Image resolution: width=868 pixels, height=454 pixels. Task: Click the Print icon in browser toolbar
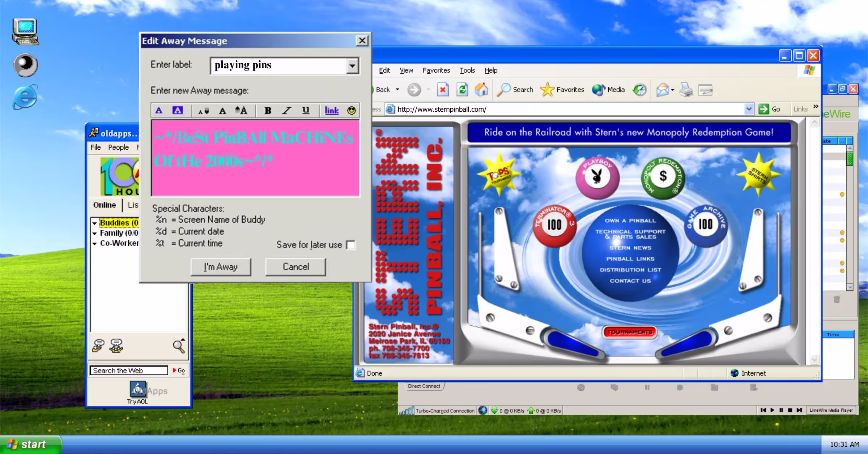click(686, 90)
